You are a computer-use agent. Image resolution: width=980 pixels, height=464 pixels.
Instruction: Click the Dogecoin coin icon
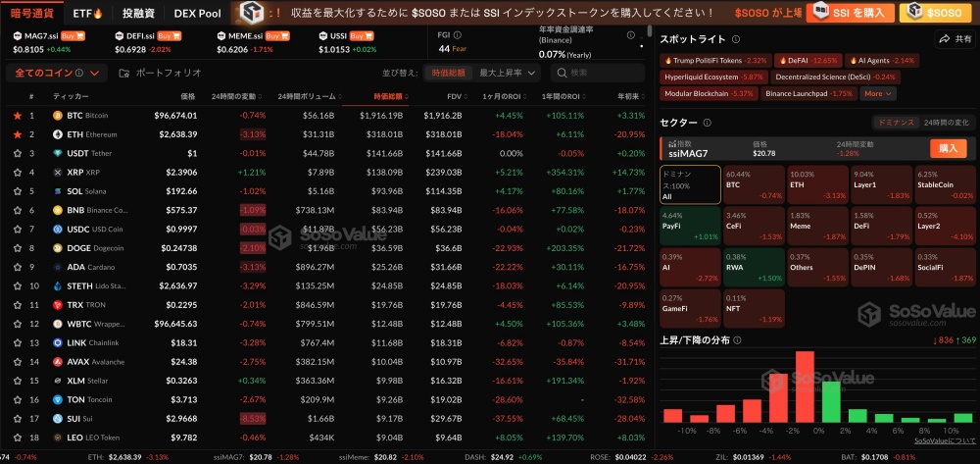[58, 248]
